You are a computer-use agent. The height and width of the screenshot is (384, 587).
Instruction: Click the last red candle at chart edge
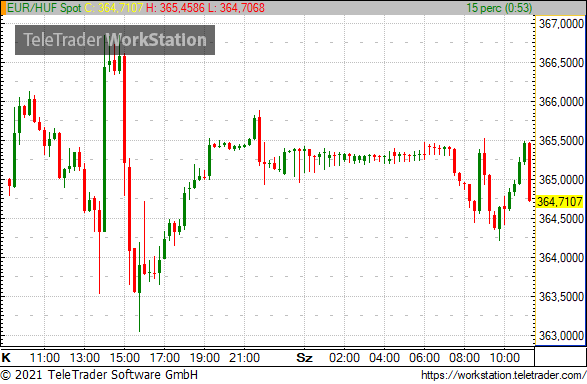pyautogui.click(x=529, y=172)
